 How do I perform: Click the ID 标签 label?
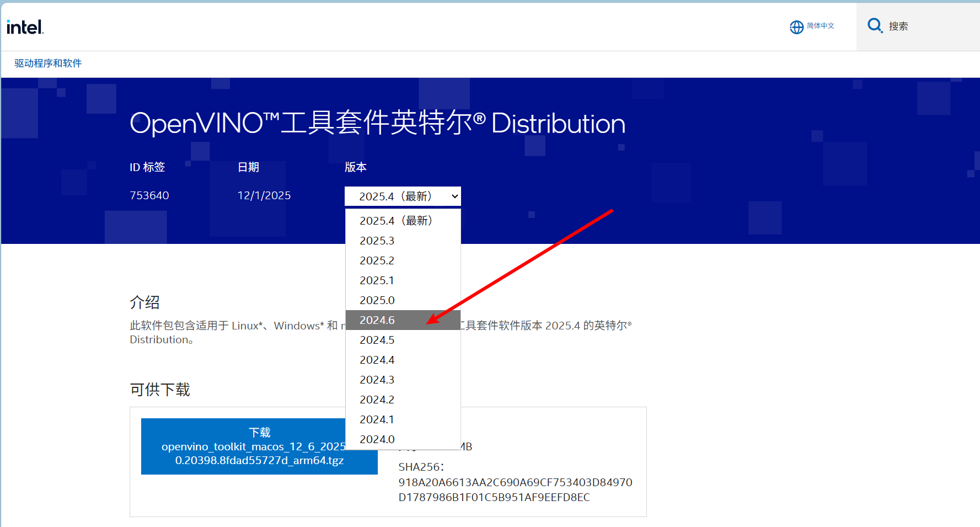click(x=147, y=167)
